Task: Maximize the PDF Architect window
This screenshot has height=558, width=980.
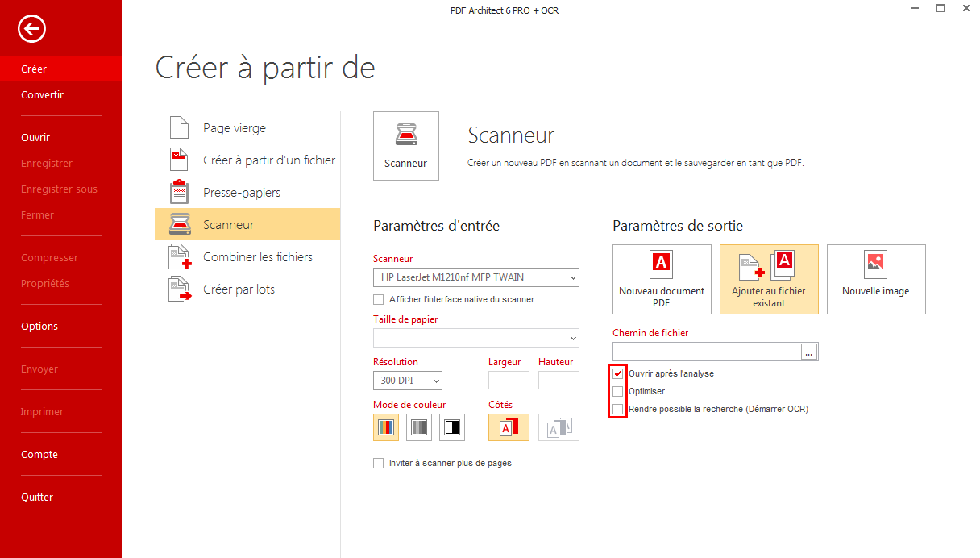Action: click(x=941, y=8)
